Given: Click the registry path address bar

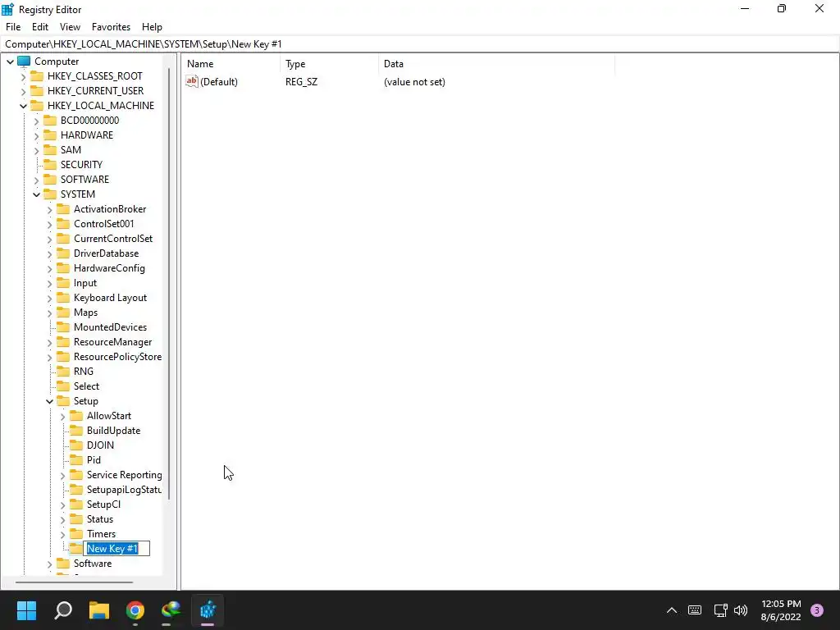Looking at the screenshot, I should (420, 44).
